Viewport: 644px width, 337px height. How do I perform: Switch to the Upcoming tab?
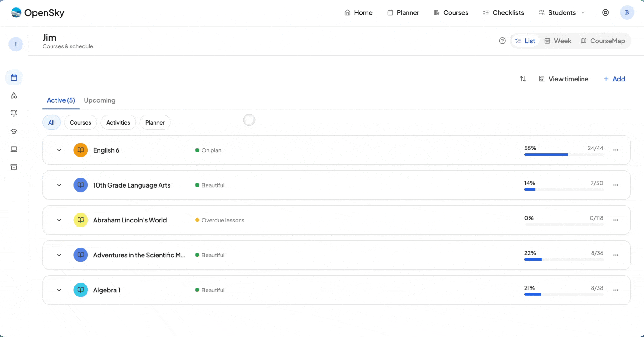click(x=100, y=100)
